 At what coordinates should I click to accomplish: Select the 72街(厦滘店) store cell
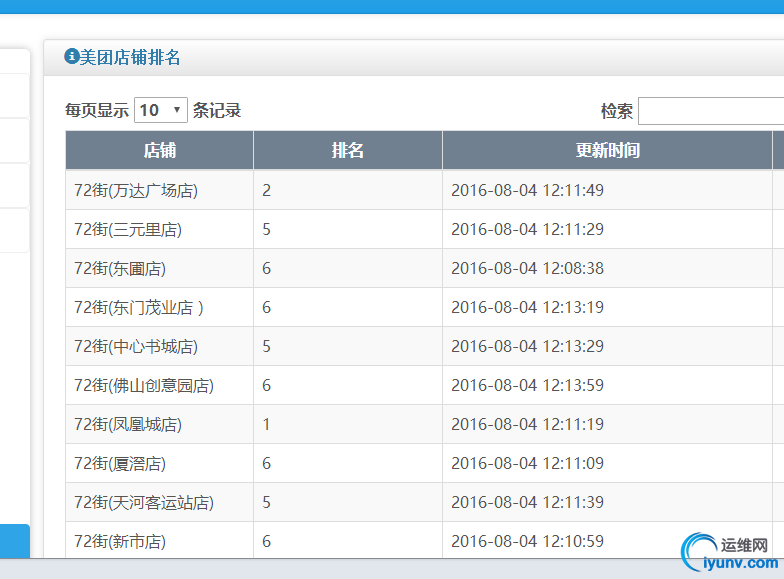120,463
